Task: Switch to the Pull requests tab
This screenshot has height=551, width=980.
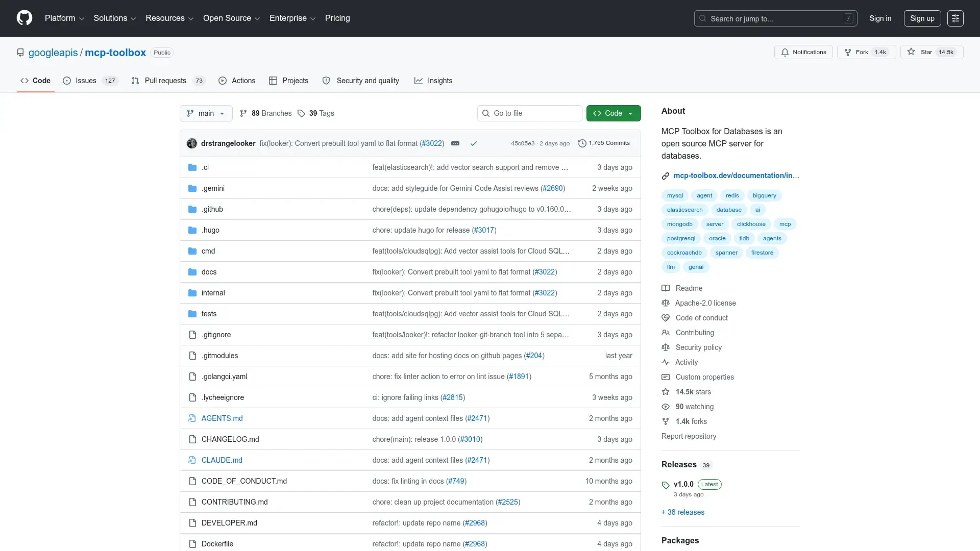Action: point(165,81)
